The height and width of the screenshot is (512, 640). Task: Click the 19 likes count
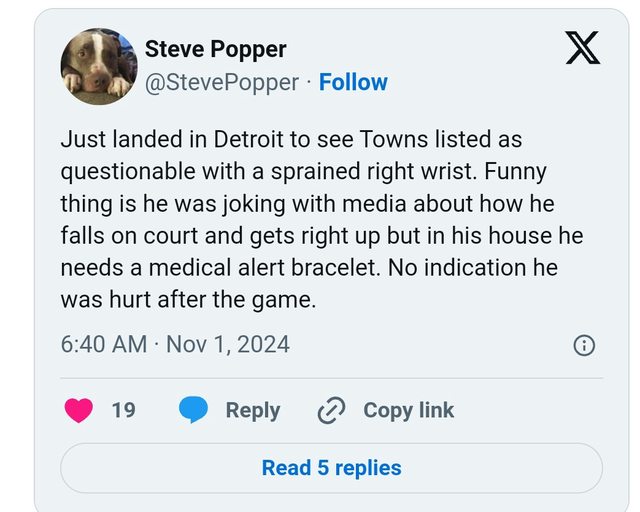point(123,410)
